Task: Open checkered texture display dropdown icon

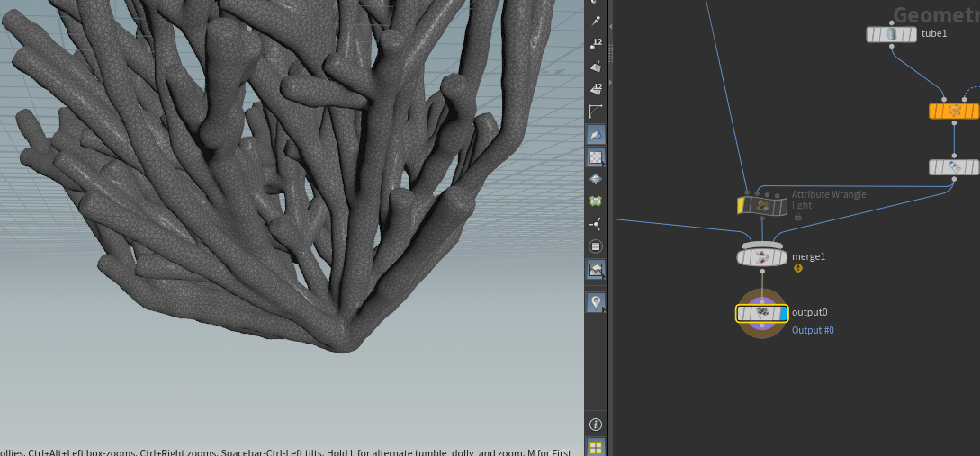Action: pyautogui.click(x=597, y=156)
